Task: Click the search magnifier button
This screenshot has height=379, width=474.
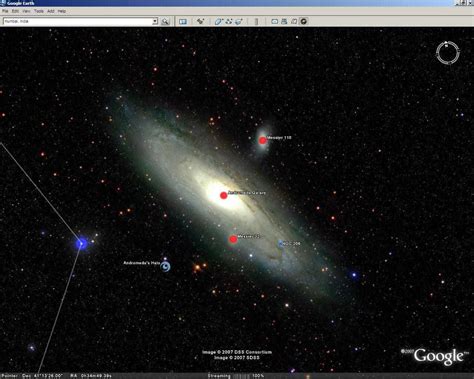Action: pos(165,21)
